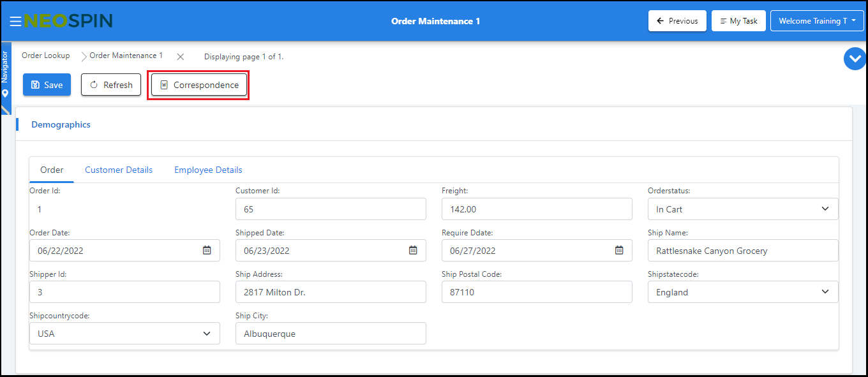
Task: Click the Require Ddate field 06/27/2022
Action: pyautogui.click(x=537, y=251)
